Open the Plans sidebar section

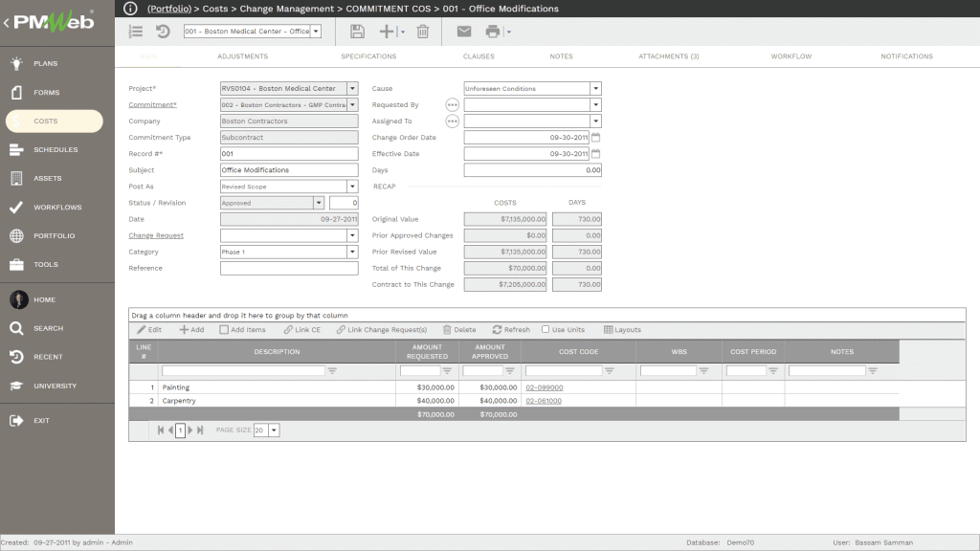pyautogui.click(x=45, y=63)
